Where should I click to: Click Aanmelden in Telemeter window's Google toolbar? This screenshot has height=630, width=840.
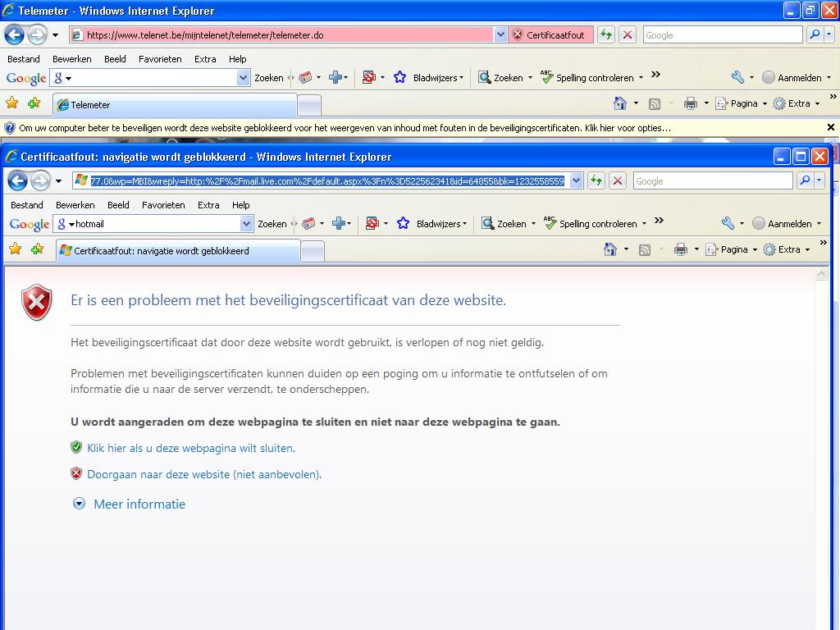[793, 78]
